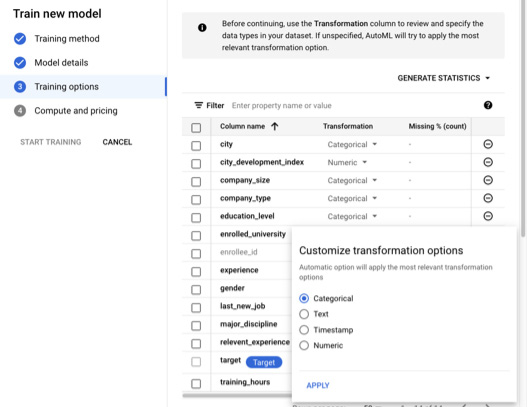Open the city_development_index Numeric dropdown
Viewport: 527px width, 407px height.
point(347,162)
